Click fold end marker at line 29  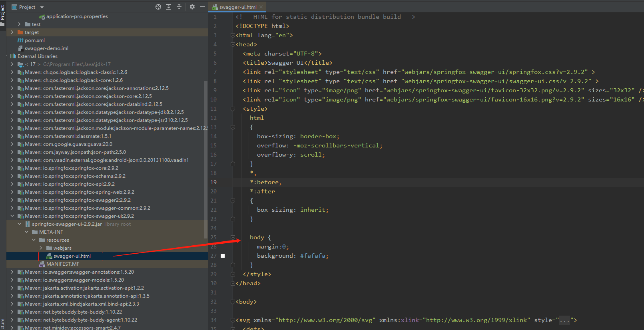click(233, 274)
